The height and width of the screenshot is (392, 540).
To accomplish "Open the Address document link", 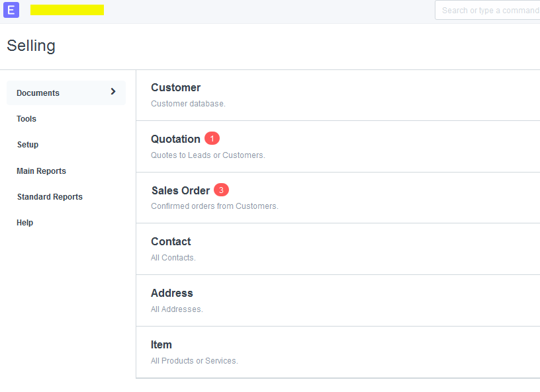I will (172, 294).
